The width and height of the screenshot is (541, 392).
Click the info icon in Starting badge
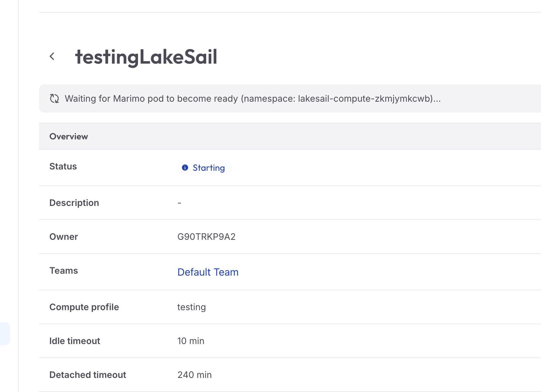[x=185, y=168]
